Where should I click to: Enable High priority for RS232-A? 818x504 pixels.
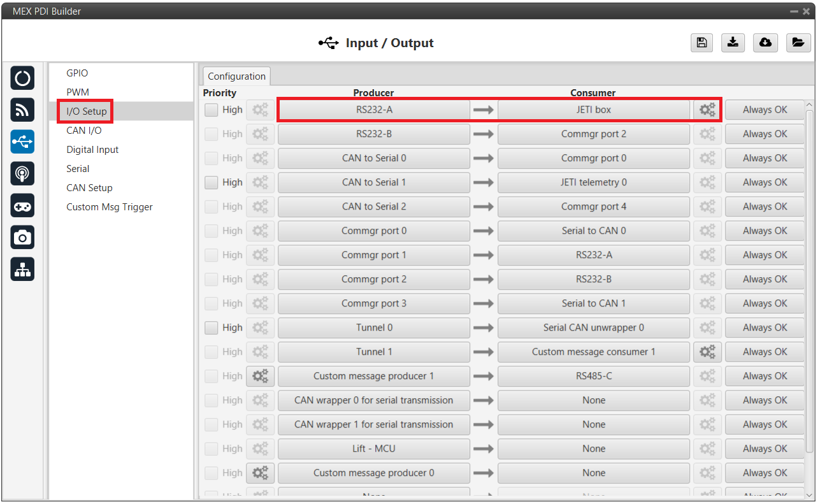[212, 110]
